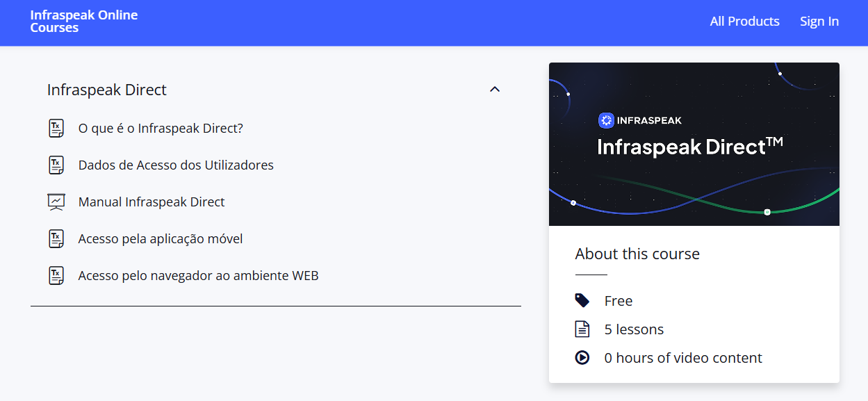Open lesson "Dados de Acesso dos Utilizadores"

[176, 165]
